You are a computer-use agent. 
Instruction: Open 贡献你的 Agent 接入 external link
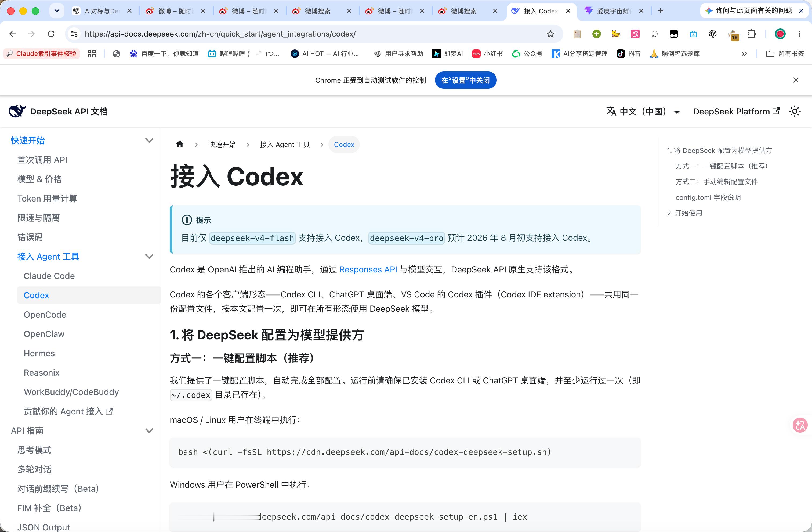(x=68, y=411)
